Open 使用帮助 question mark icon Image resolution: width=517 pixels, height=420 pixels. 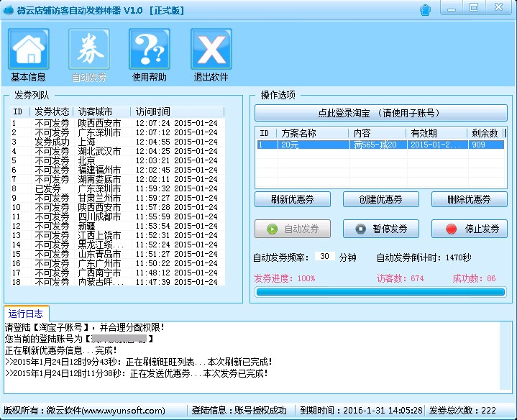pos(150,49)
